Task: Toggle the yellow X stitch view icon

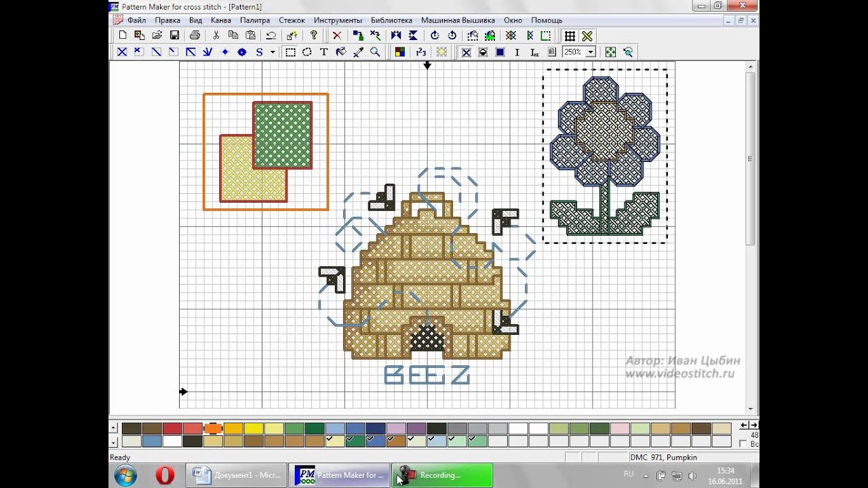Action: pos(587,35)
